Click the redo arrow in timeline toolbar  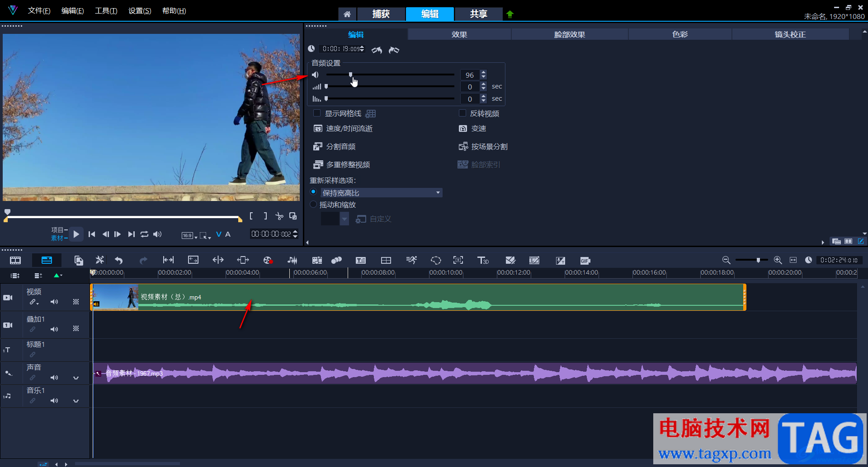143,260
